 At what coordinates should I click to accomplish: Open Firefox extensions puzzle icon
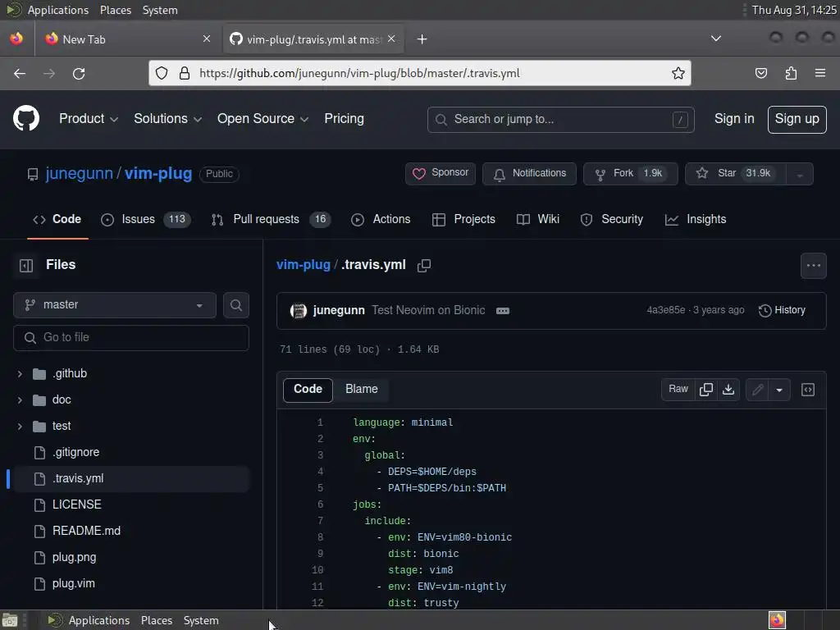[791, 73]
